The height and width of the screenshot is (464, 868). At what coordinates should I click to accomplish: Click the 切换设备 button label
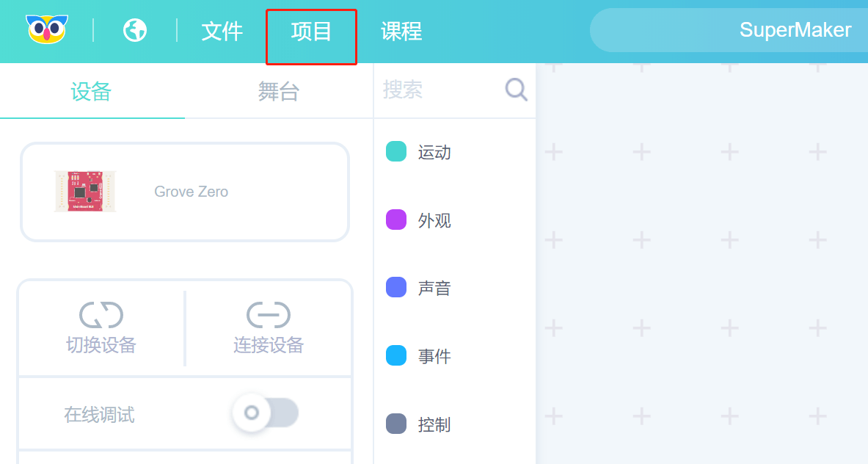(101, 345)
